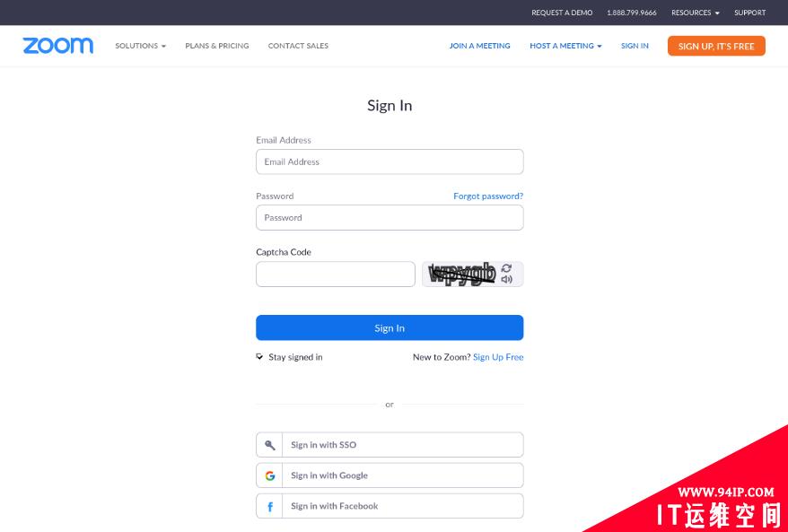The image size is (788, 532).
Task: Open the Resources dropdown
Action: click(695, 13)
